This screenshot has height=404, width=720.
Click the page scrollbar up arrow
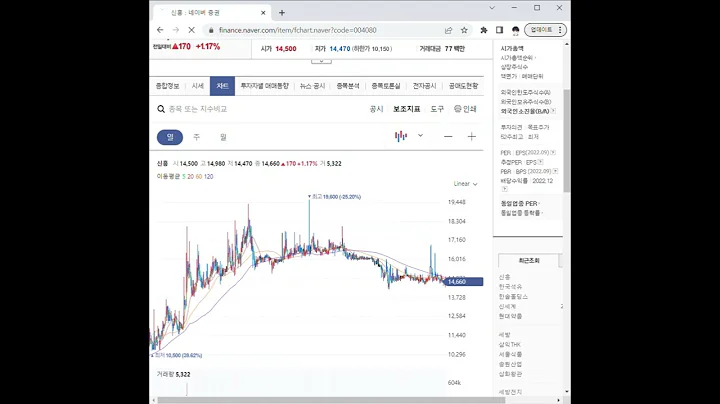567,44
